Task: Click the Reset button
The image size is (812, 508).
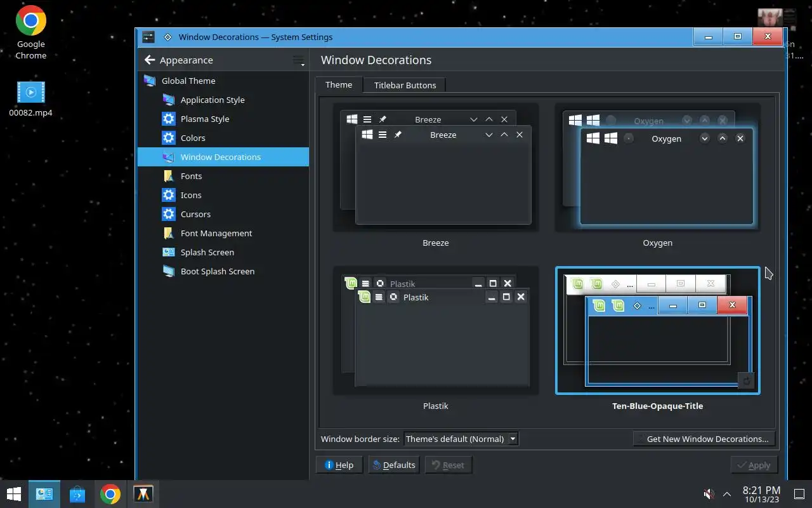Action: (x=448, y=465)
